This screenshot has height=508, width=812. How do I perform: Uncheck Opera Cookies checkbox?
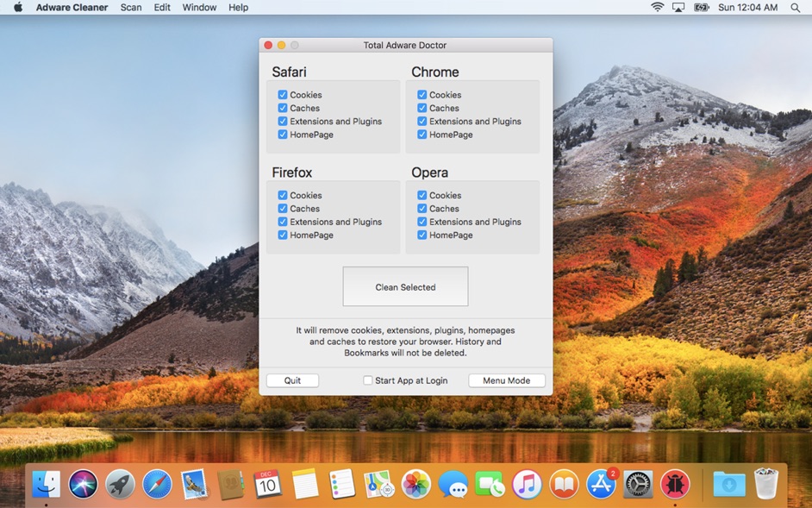[422, 195]
